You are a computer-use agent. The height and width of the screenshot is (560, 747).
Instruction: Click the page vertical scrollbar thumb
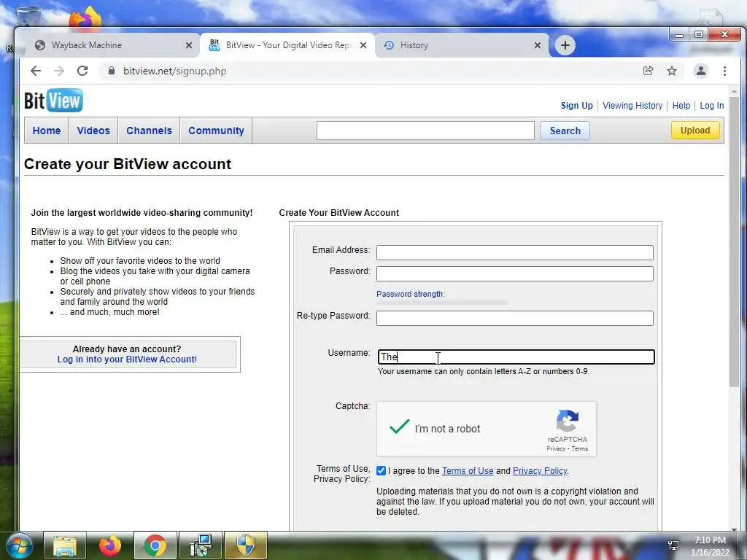(x=734, y=241)
